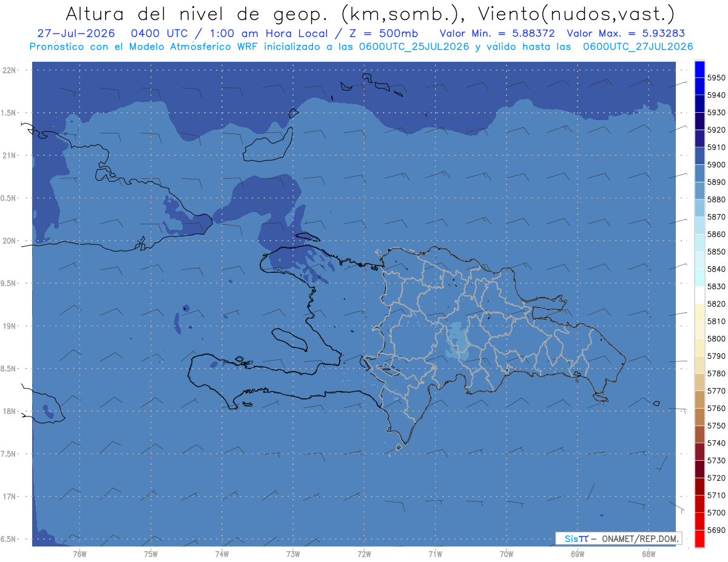
Task: Click the longitude axis label '72W'
Action: tap(364, 554)
